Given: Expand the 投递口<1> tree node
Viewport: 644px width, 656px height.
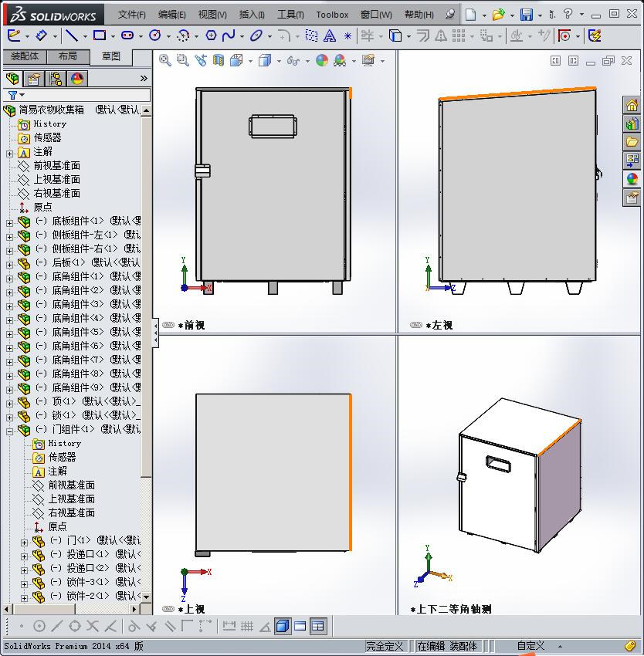Looking at the screenshot, I should tap(24, 556).
